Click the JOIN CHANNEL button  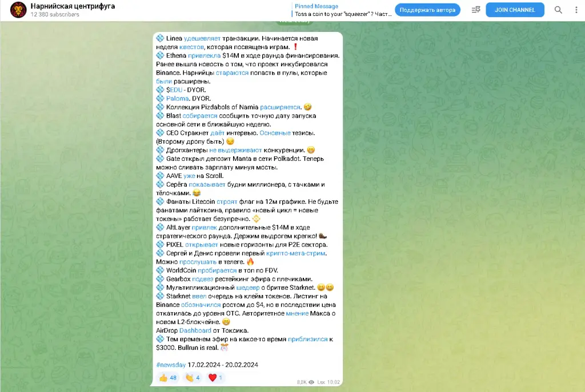[x=515, y=10]
